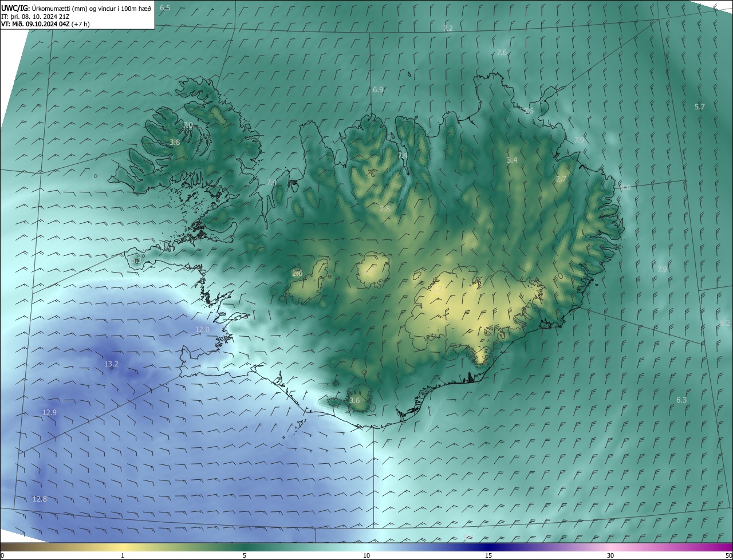
Task: Click the 1.2 value on Vatnajökull
Action: click(437, 289)
